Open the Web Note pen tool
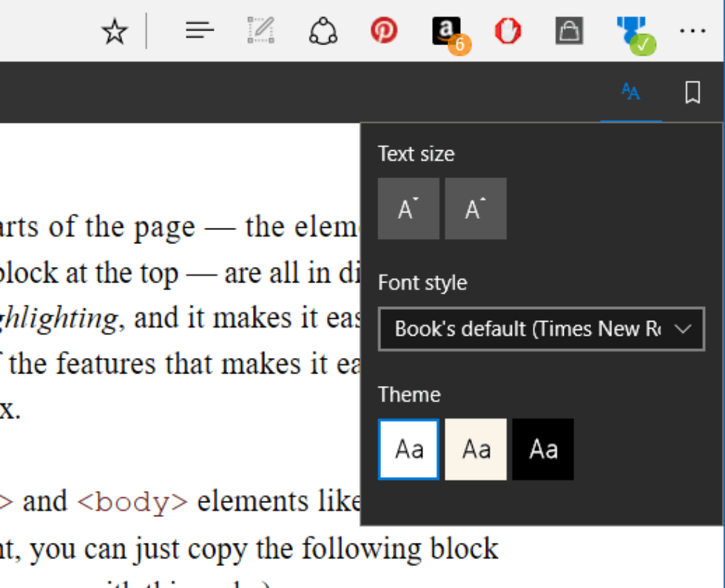The image size is (725, 588). coord(260,31)
